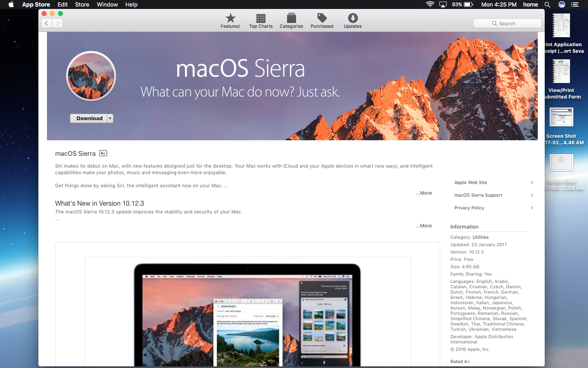Click the Price: Free line
This screenshot has height=368, width=588.
tap(462, 259)
